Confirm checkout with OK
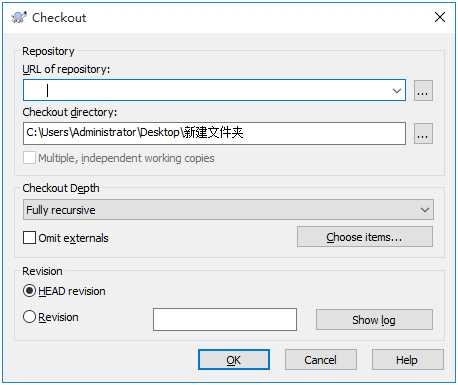 click(x=234, y=360)
